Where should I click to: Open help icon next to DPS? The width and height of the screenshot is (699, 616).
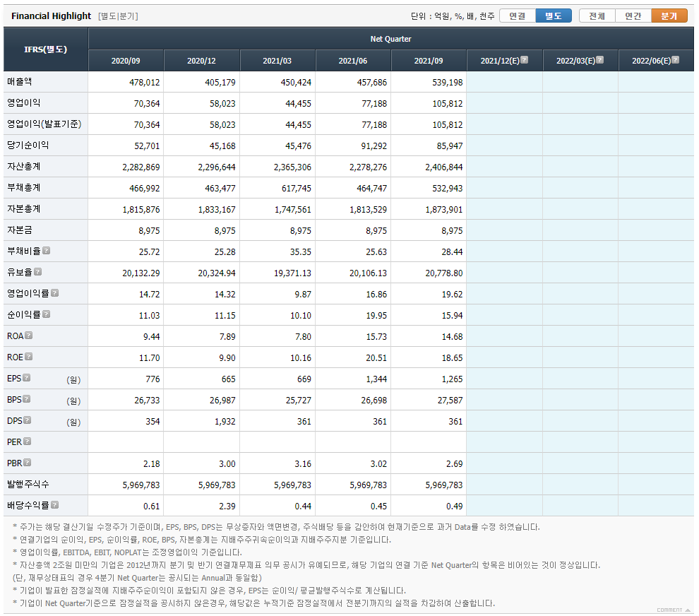[x=28, y=420]
